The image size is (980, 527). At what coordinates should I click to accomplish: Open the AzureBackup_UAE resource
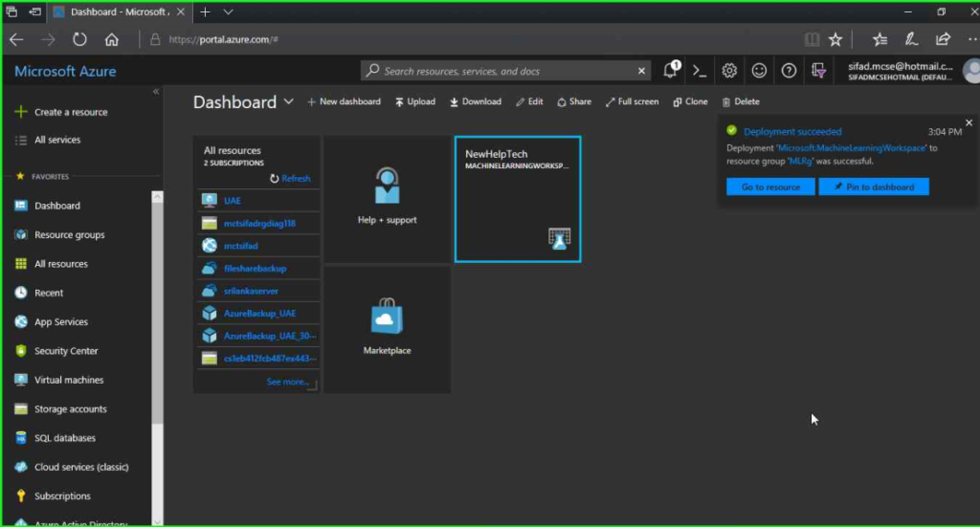point(258,313)
